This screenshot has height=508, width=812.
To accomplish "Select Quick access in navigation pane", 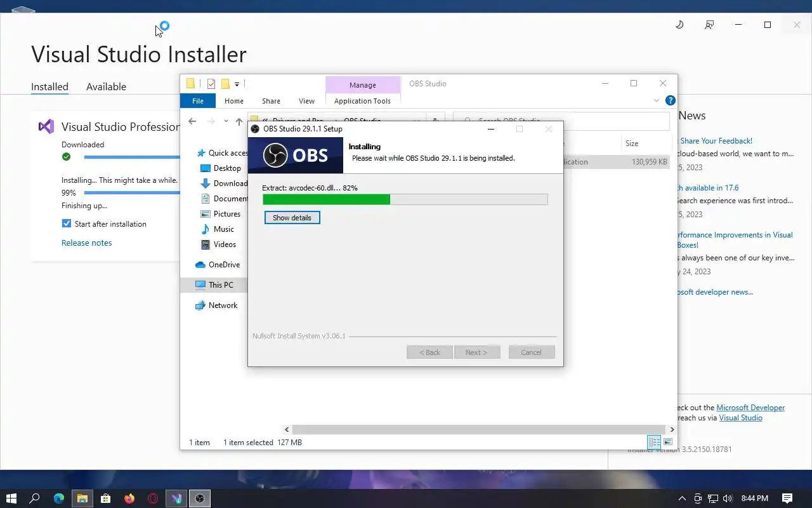I will (221, 152).
